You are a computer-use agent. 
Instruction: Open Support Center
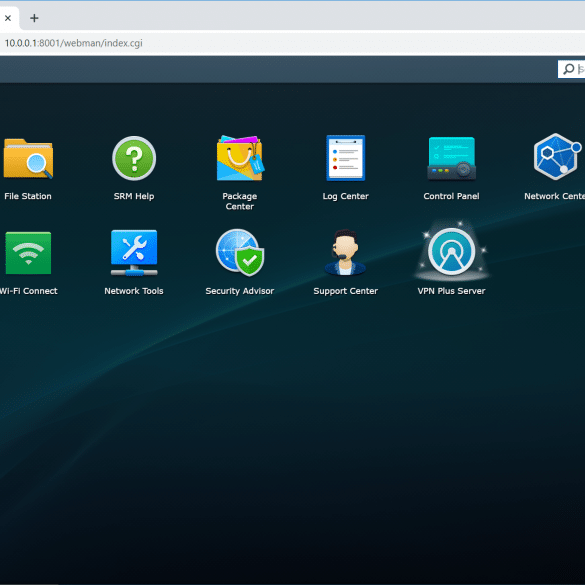point(345,253)
